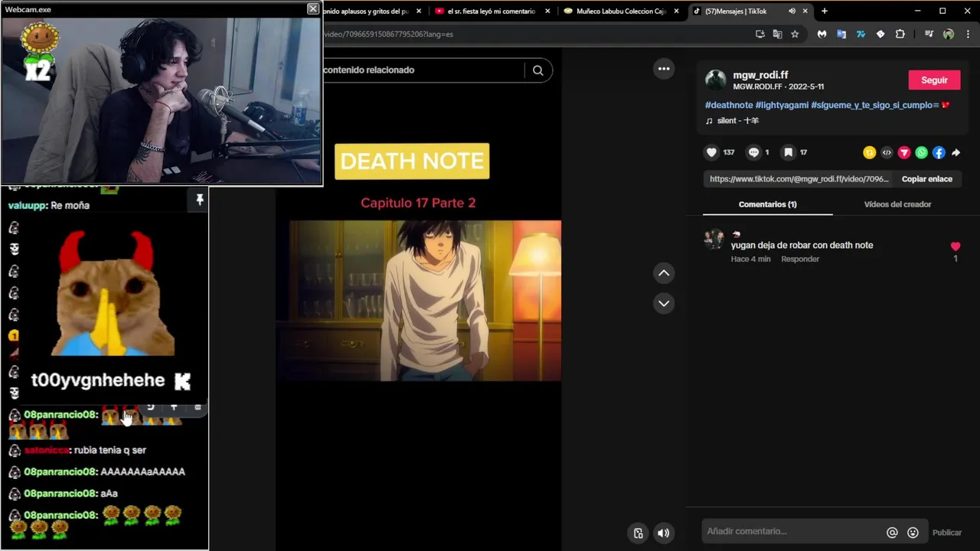
Task: Switch to the 'Muñeco Labubu Coleccion' browser tab
Action: point(621,11)
